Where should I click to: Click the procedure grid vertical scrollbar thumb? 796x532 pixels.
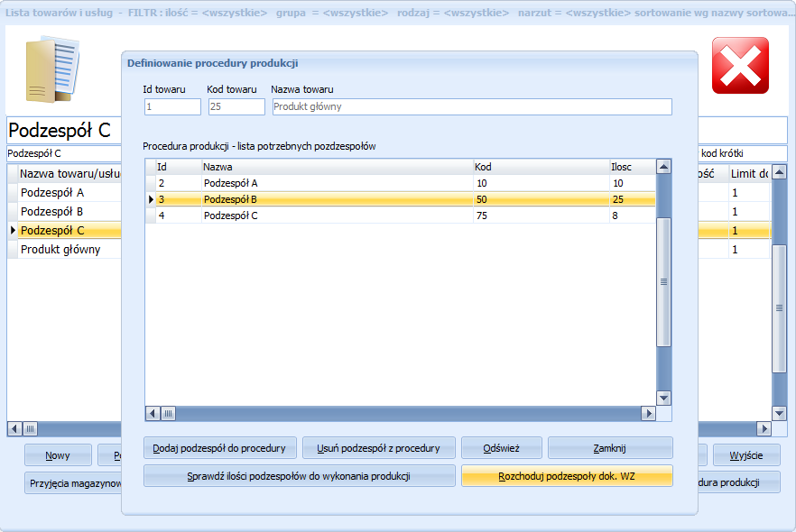click(663, 282)
